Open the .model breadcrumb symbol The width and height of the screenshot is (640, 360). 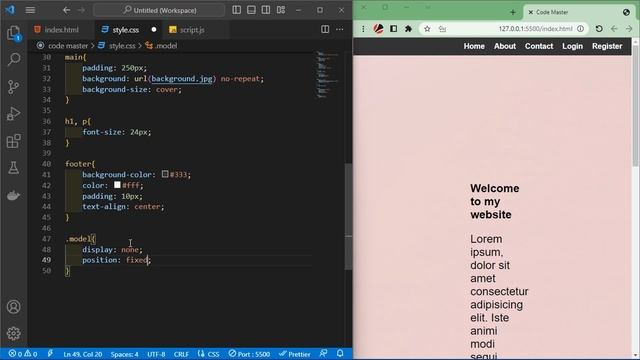coord(166,46)
